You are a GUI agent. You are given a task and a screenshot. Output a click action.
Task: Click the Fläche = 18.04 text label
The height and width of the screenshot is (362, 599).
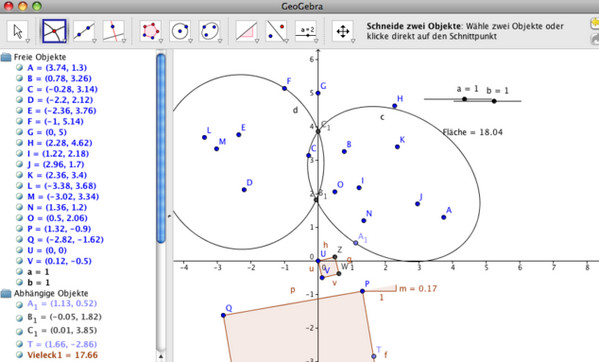(473, 132)
